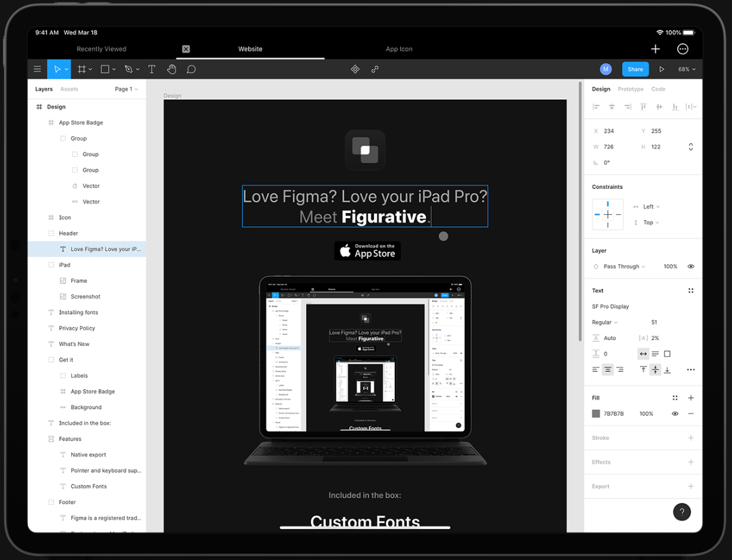Remove the 7B7B7B fill
The image size is (732, 560).
691,413
